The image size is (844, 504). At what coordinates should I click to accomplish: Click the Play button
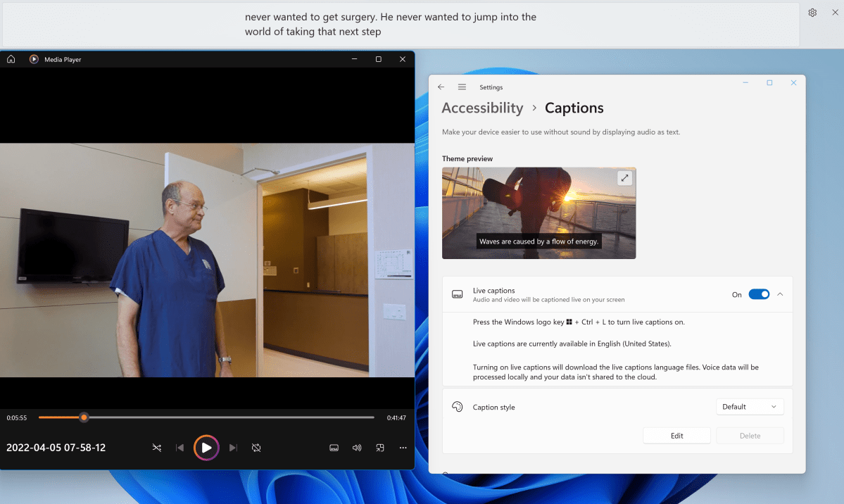pos(206,448)
